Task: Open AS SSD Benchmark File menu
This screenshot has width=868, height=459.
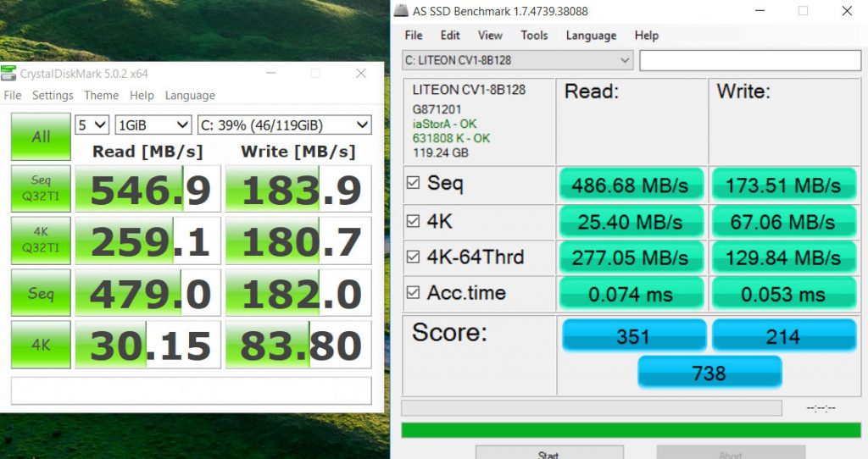Action: 414,36
